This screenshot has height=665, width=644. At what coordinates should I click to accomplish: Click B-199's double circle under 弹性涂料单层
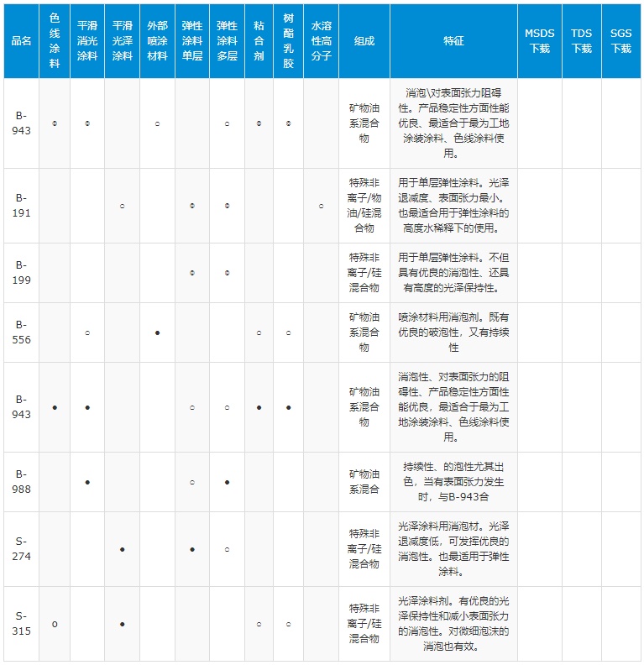[x=192, y=273]
